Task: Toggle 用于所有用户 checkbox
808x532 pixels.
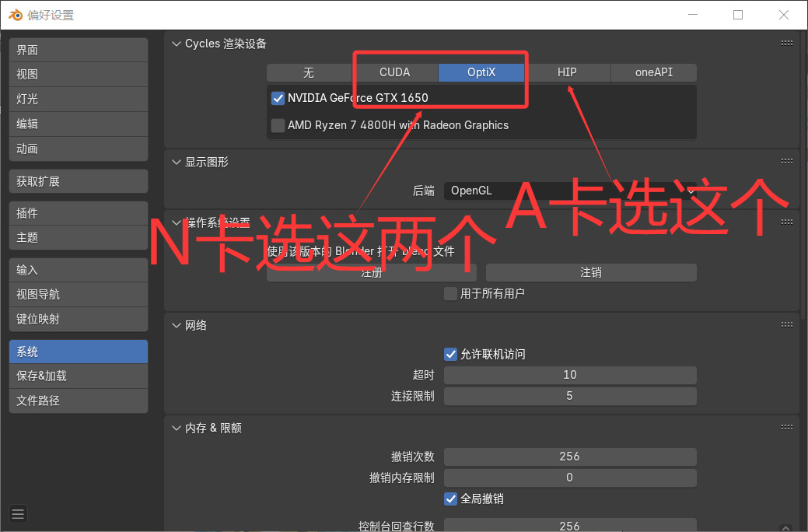Action: click(x=450, y=294)
